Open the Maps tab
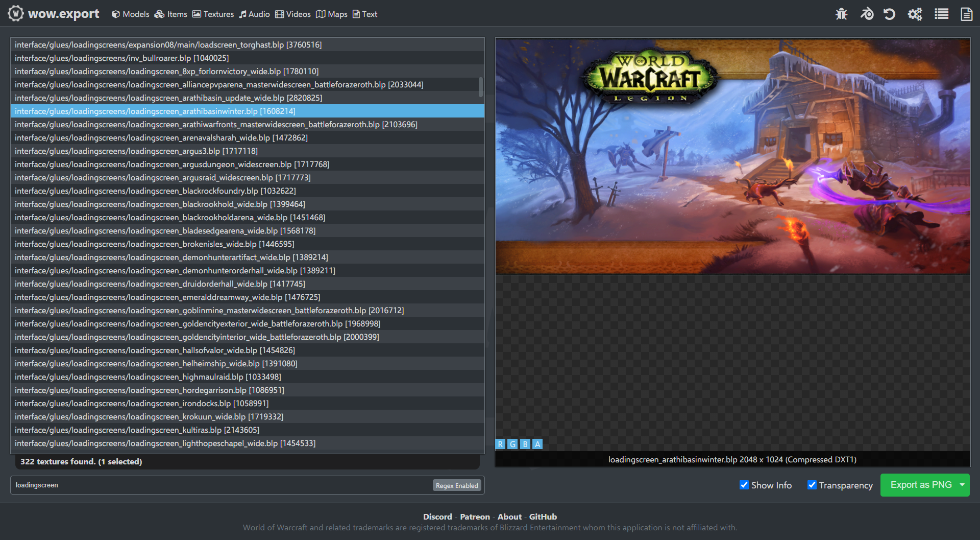This screenshot has height=540, width=980. click(x=332, y=14)
